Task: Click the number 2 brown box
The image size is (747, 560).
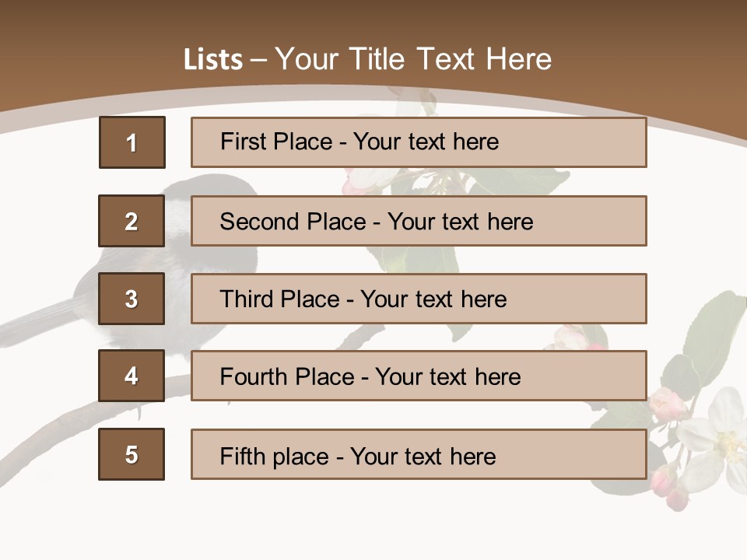Action: [132, 221]
